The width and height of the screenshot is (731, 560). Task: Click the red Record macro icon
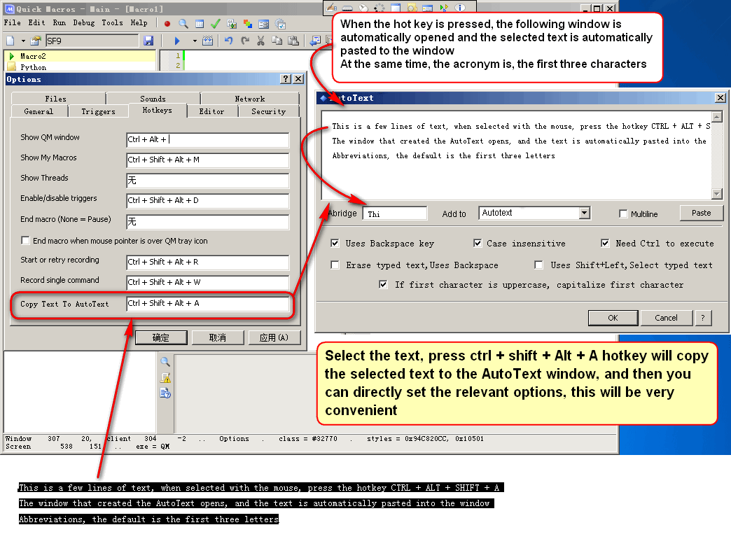coord(167,23)
